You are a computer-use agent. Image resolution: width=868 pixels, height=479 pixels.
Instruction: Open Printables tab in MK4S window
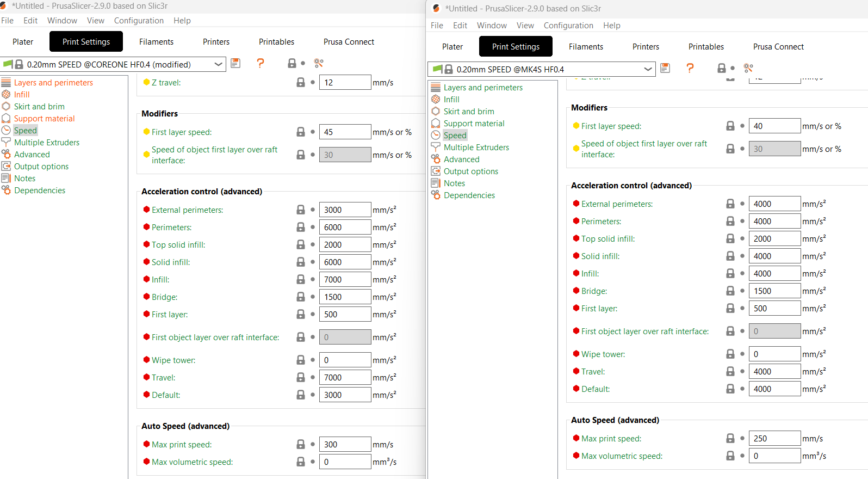click(706, 47)
